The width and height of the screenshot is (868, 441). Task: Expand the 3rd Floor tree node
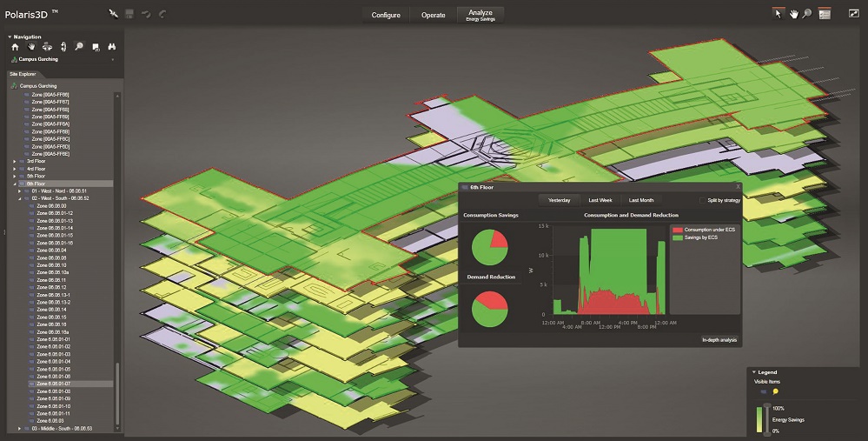pos(15,162)
